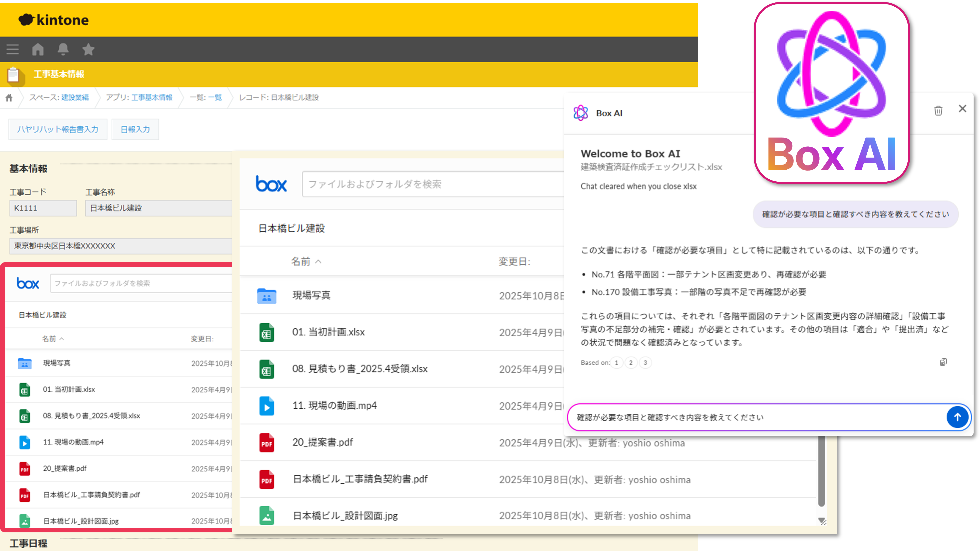Viewport: 980px width, 551px height.
Task: Follow スペース 建設業編 breadcrumb link
Action: [75, 97]
